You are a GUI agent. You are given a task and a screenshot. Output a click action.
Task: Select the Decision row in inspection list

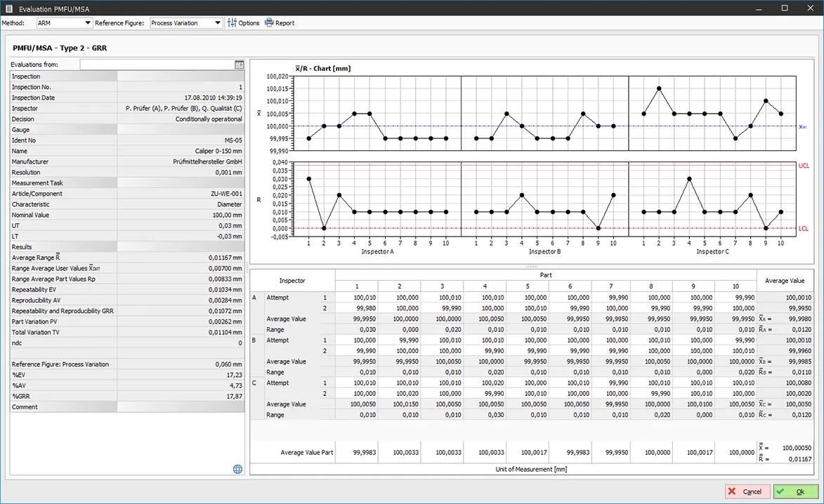(x=126, y=119)
